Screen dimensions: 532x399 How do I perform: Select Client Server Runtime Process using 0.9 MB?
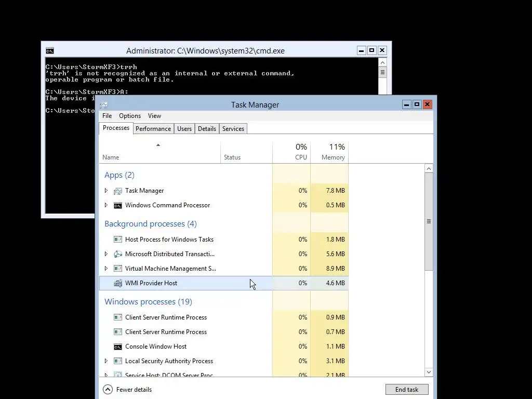click(x=223, y=317)
